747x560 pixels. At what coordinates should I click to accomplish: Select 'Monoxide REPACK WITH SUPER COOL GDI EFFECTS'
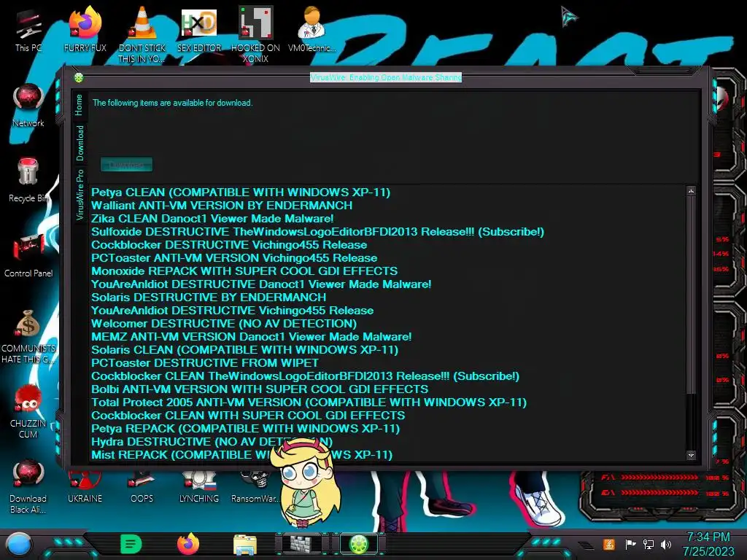click(244, 271)
